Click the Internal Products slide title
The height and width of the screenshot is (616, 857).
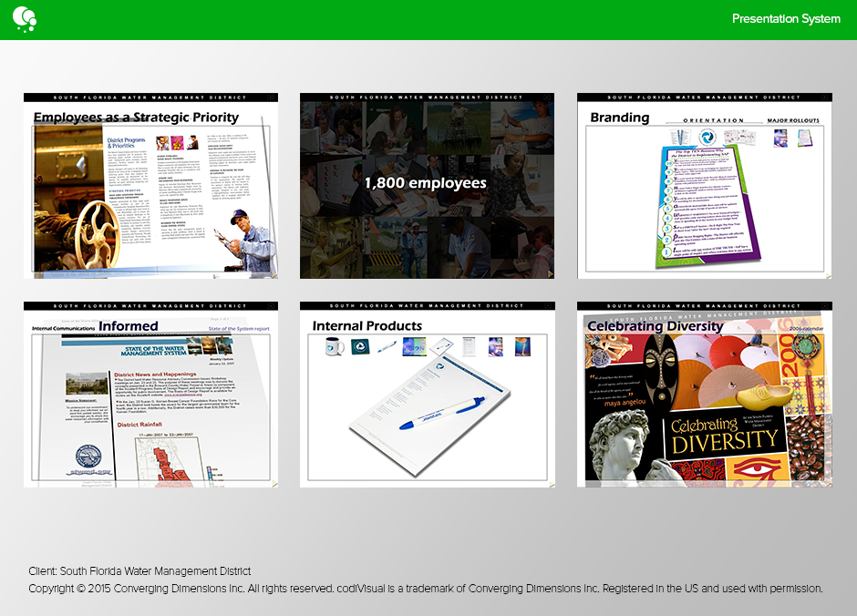[x=367, y=325]
